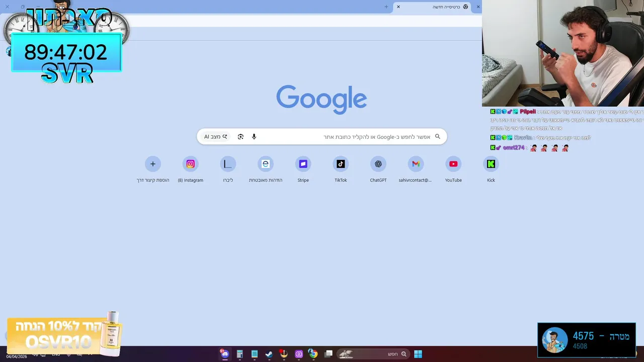Open the Gmail sahivrcontact shortcut
The height and width of the screenshot is (362, 644).
tap(416, 169)
